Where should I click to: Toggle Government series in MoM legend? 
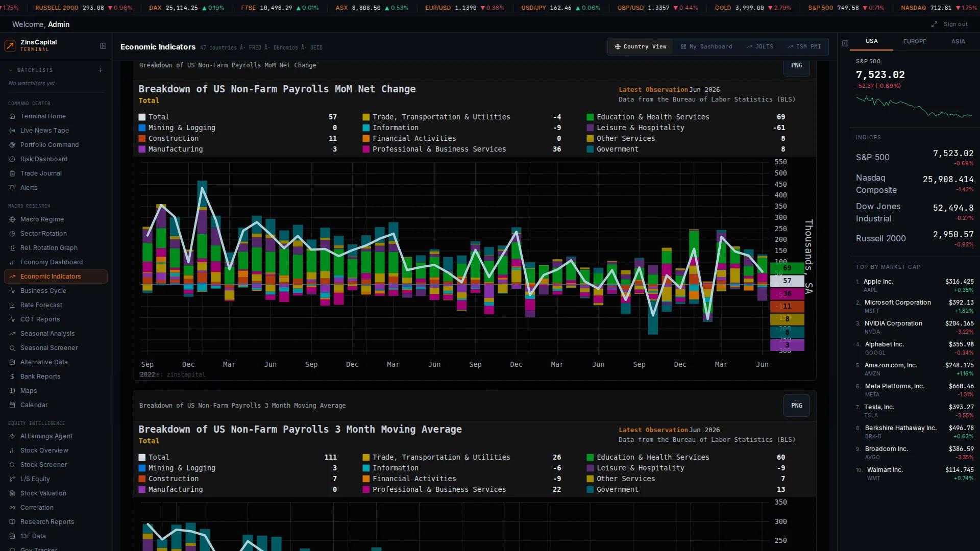click(x=686, y=149)
